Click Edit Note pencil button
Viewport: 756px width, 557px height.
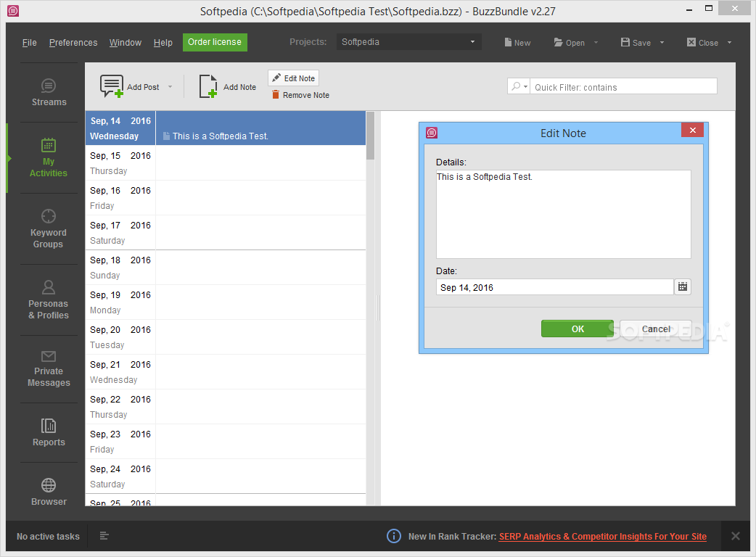pyautogui.click(x=294, y=78)
